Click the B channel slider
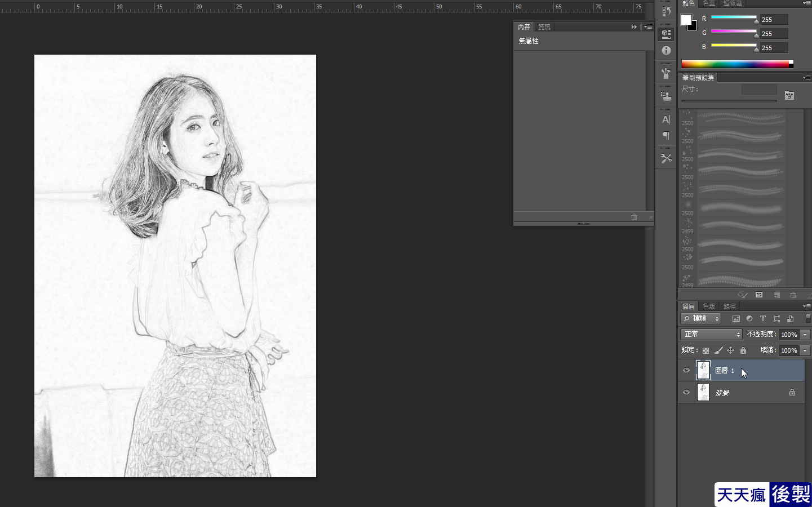This screenshot has width=812, height=507. tap(734, 46)
